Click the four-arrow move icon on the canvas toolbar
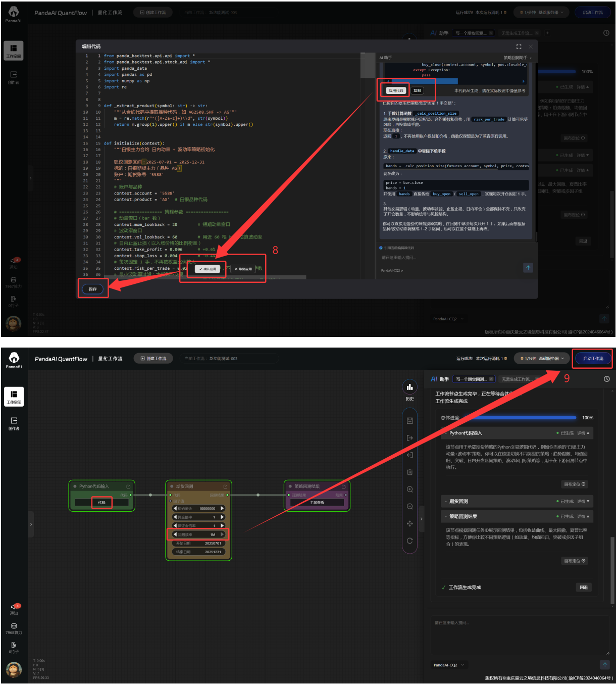Screen dimensions: 616x684 [x=409, y=523]
